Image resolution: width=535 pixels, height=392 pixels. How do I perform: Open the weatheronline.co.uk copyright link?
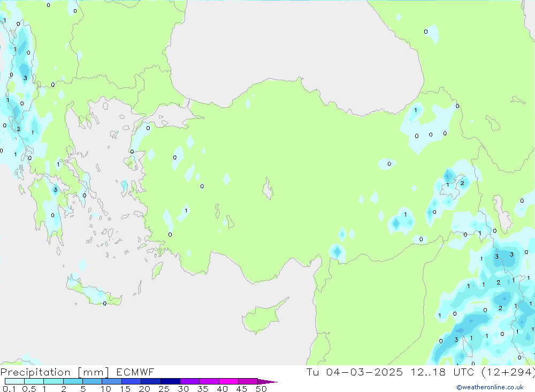(490, 387)
